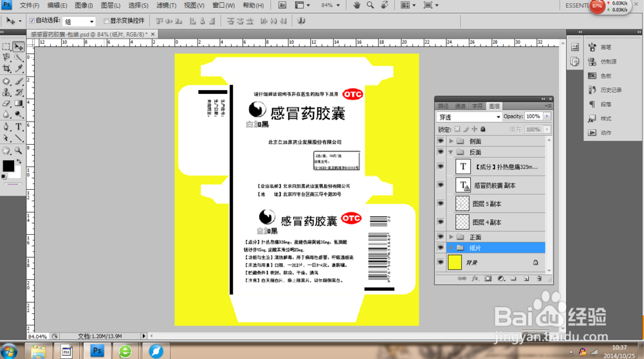Viewport: 644px width, 359px height.
Task: Select the Blur tool
Action: pyautogui.click(x=6, y=115)
